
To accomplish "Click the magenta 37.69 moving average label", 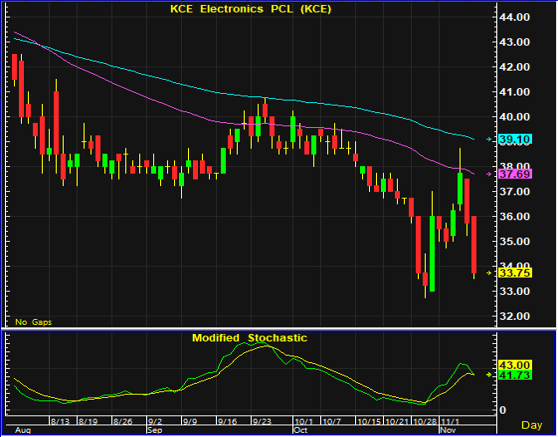I will coord(515,174).
